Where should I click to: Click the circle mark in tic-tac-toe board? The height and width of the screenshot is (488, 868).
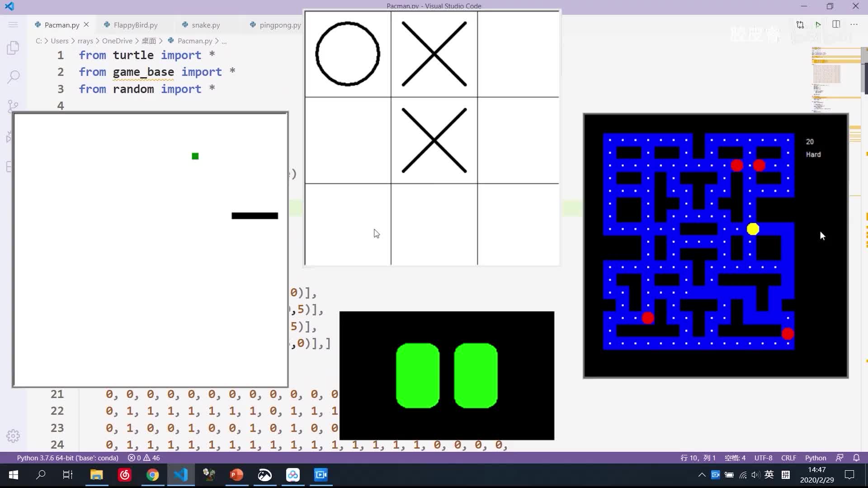click(348, 54)
